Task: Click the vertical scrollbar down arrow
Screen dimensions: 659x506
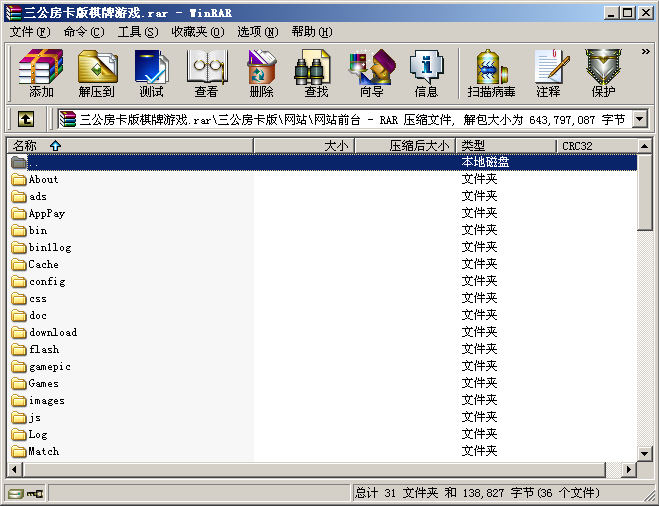Action: click(x=645, y=453)
